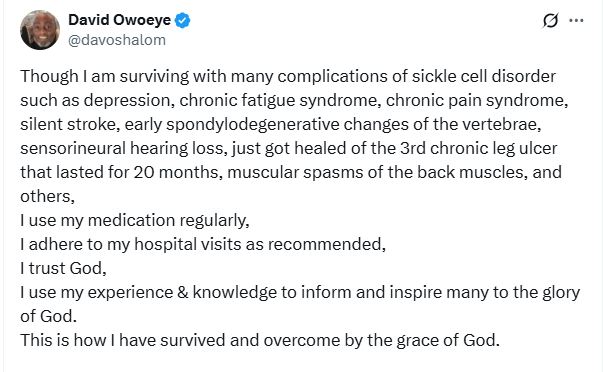Screen dimensions: 603x372
Task: Click the ampersand in 'experience & knowledge'
Action: pos(183,292)
